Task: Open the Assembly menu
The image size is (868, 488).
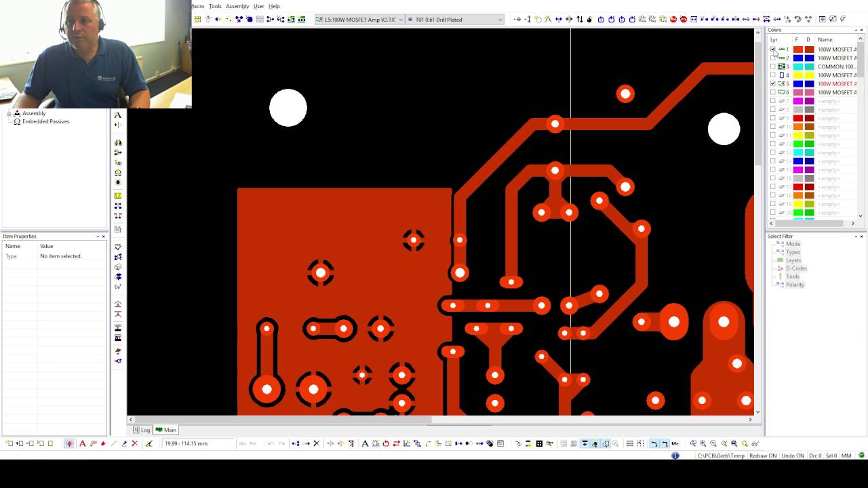Action: coord(237,6)
